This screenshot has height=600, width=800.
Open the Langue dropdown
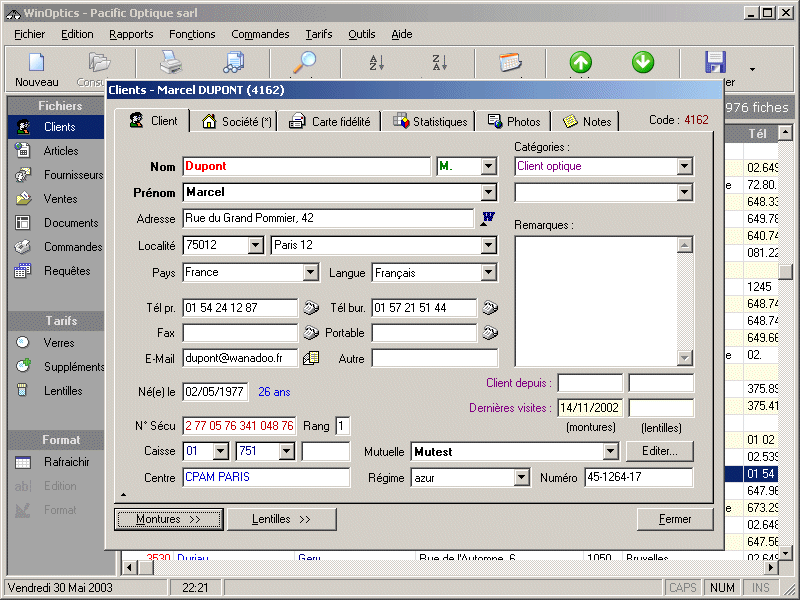point(488,273)
